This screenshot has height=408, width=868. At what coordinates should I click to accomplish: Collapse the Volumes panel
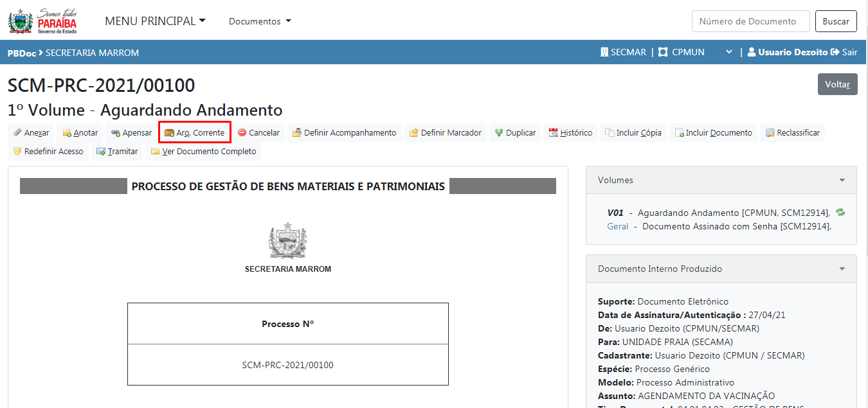point(842,181)
